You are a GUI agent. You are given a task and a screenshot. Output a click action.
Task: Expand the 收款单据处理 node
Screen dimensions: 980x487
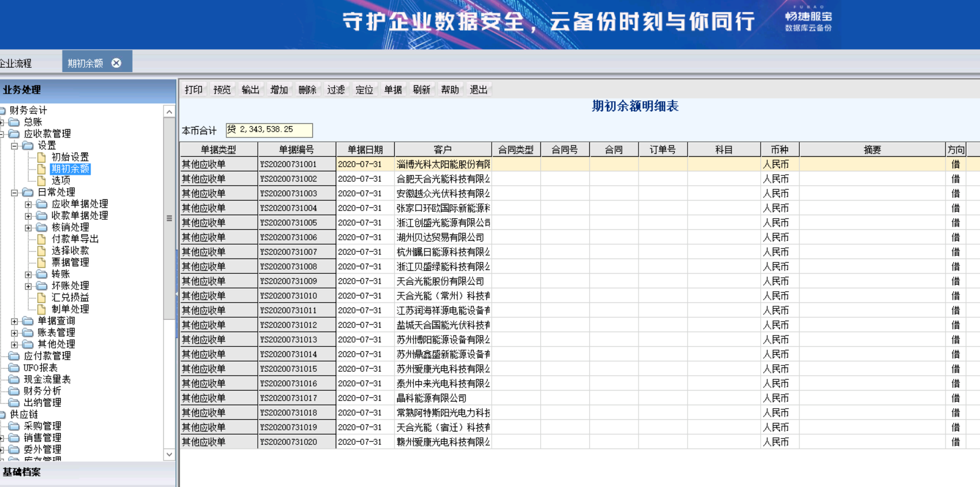point(28,216)
